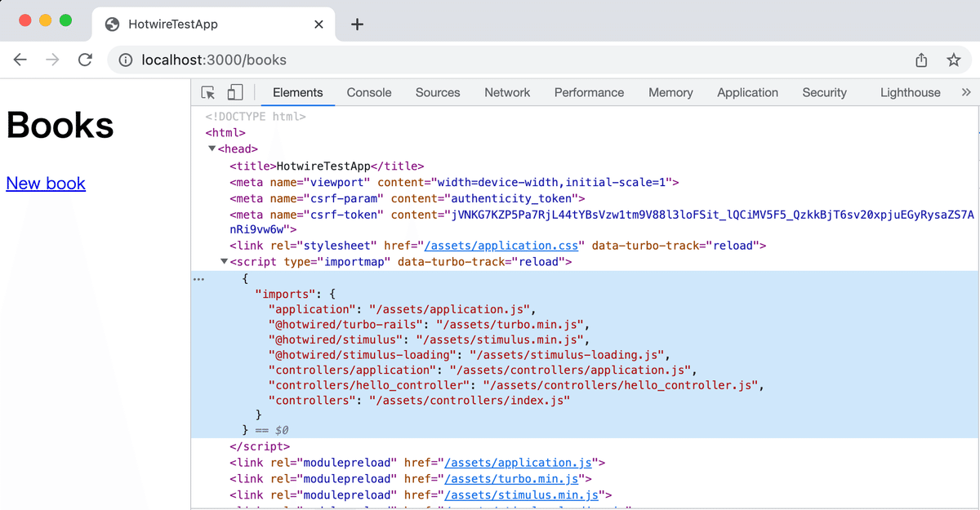Select the <html> tag line
This screenshot has height=510, width=980.
pos(225,133)
